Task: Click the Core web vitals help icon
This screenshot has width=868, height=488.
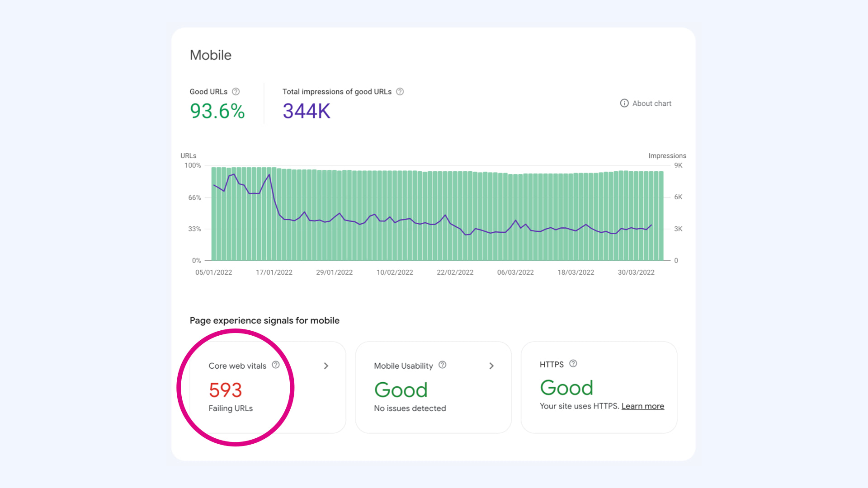Action: coord(275,365)
